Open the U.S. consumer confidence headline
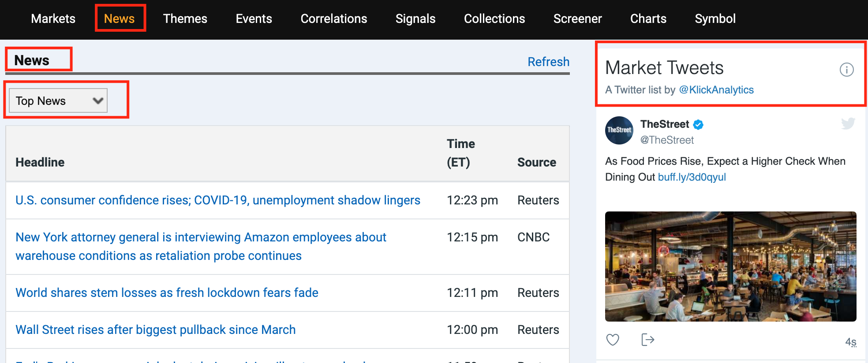The width and height of the screenshot is (868, 363). point(218,200)
